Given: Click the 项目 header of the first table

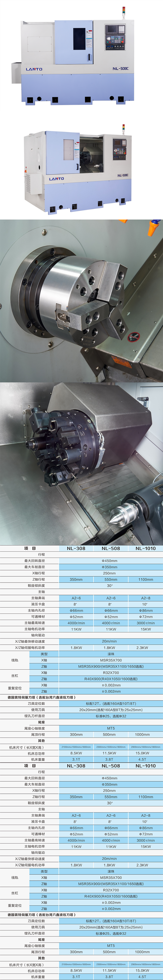Looking at the screenshot, I should pos(30,548).
